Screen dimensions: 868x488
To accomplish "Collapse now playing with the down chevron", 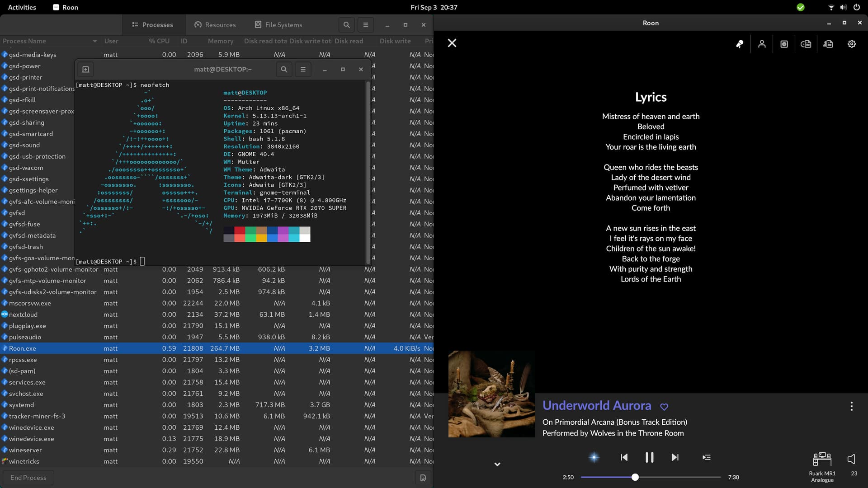I will 497,464.
